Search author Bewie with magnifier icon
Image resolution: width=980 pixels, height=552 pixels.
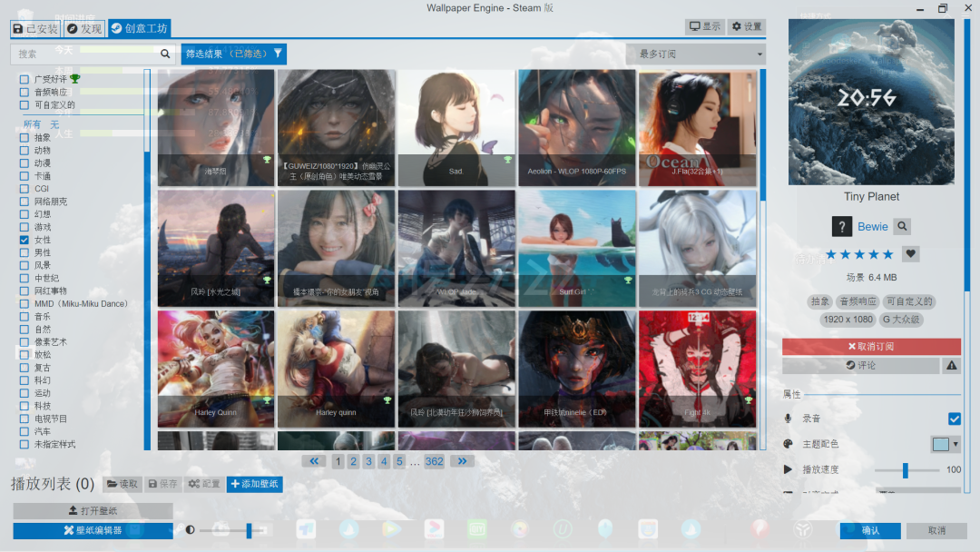click(x=902, y=226)
